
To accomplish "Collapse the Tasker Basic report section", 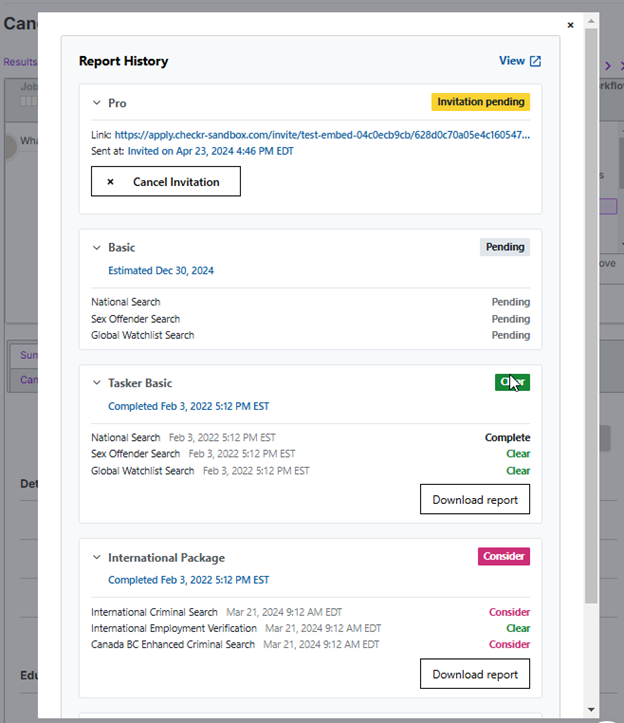I will point(96,383).
